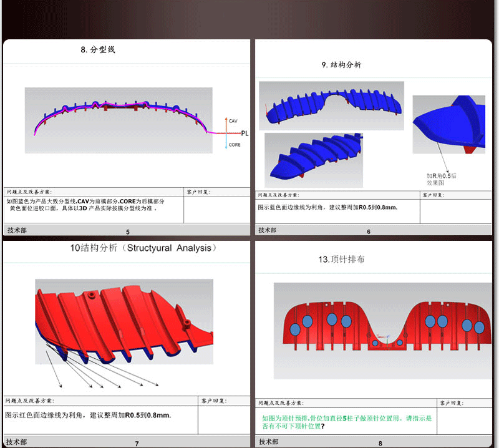
Task: Click the text '图示红色面边缘线为利角'
Action: 88,415
